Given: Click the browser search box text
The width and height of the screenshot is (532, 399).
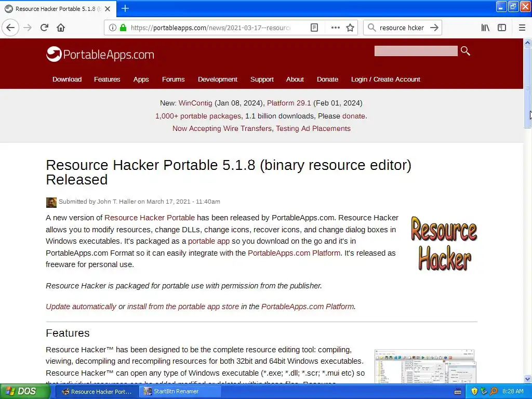Looking at the screenshot, I should (402, 28).
